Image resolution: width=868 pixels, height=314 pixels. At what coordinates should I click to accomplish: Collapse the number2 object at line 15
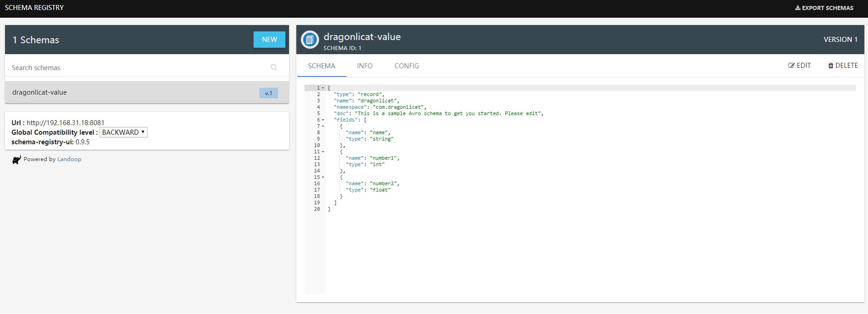tap(323, 177)
